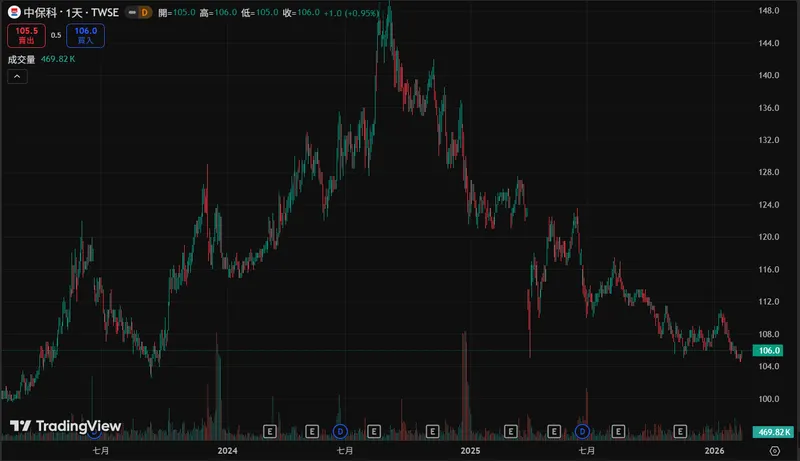The image size is (800, 461).
Task: Click the 高=106.0 high value in the header
Action: tap(218, 13)
